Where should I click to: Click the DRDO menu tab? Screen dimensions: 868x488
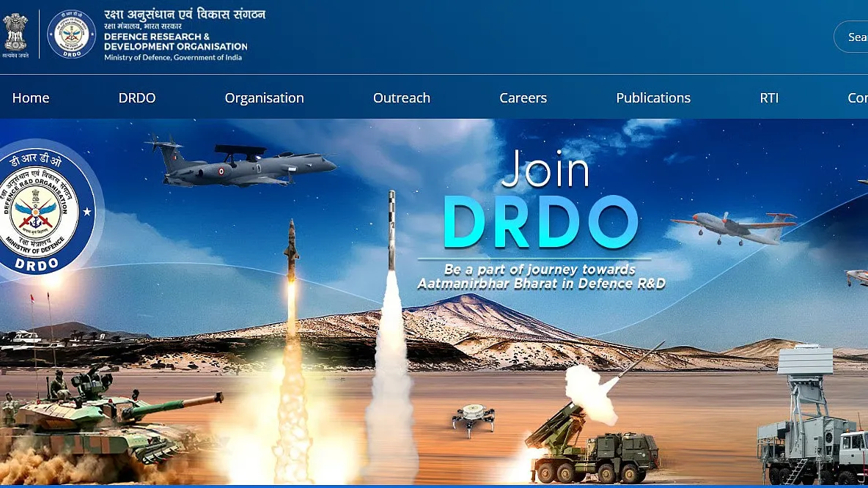[x=137, y=97]
